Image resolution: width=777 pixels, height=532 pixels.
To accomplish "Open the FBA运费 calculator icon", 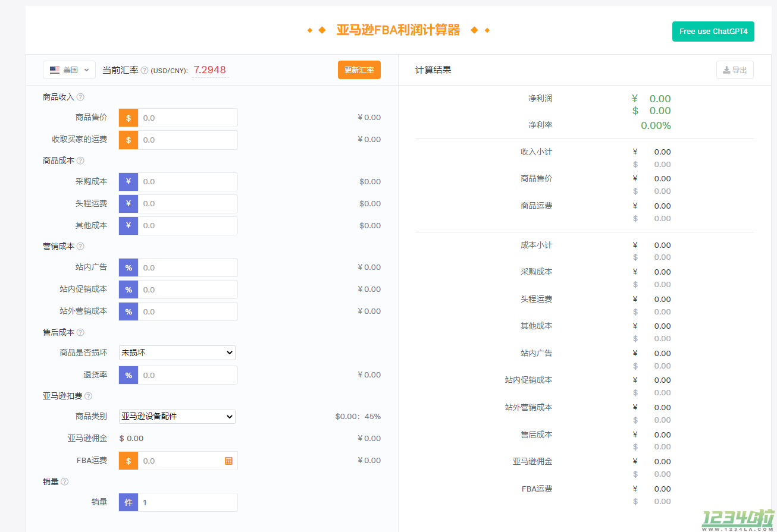I will 228,461.
